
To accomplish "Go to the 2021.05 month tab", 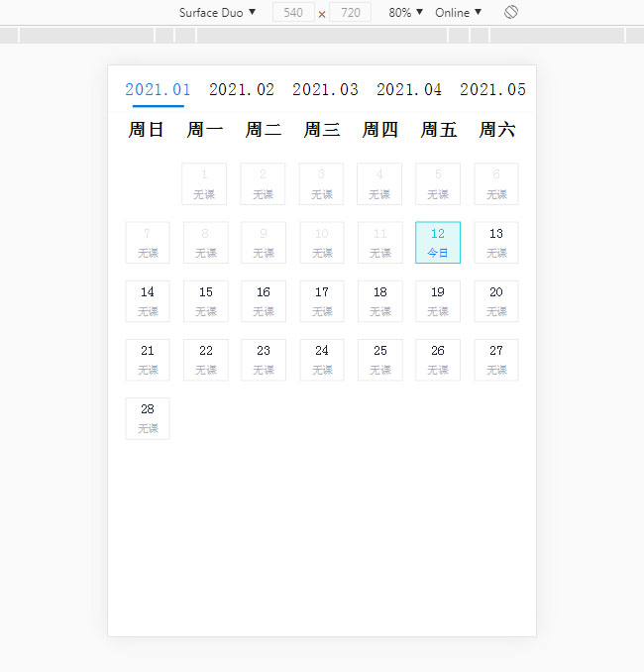I will coord(492,89).
